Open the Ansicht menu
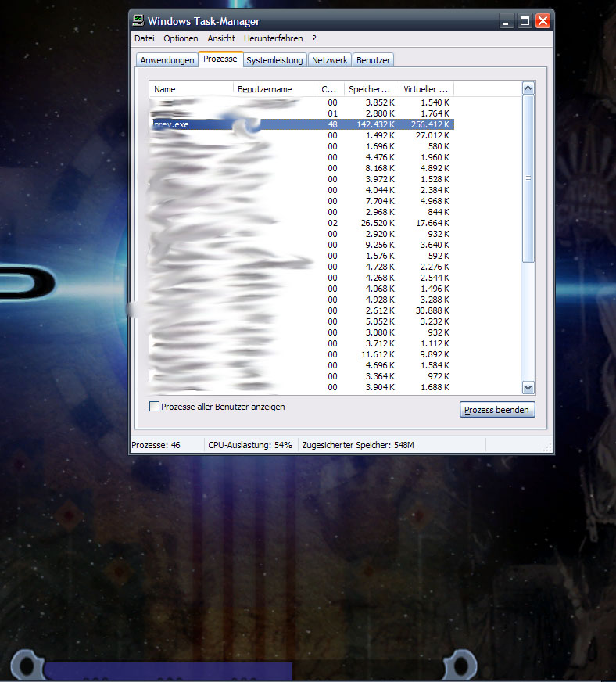The image size is (616, 682). tap(221, 38)
